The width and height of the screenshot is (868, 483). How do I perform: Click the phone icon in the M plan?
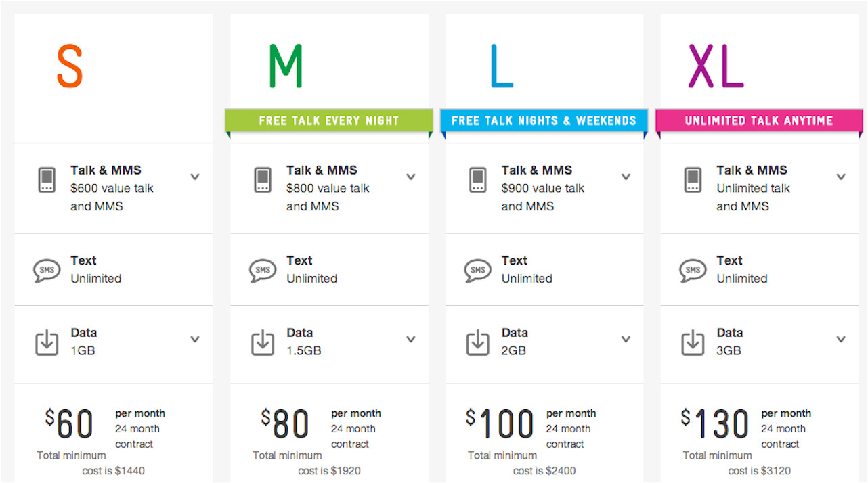click(262, 179)
